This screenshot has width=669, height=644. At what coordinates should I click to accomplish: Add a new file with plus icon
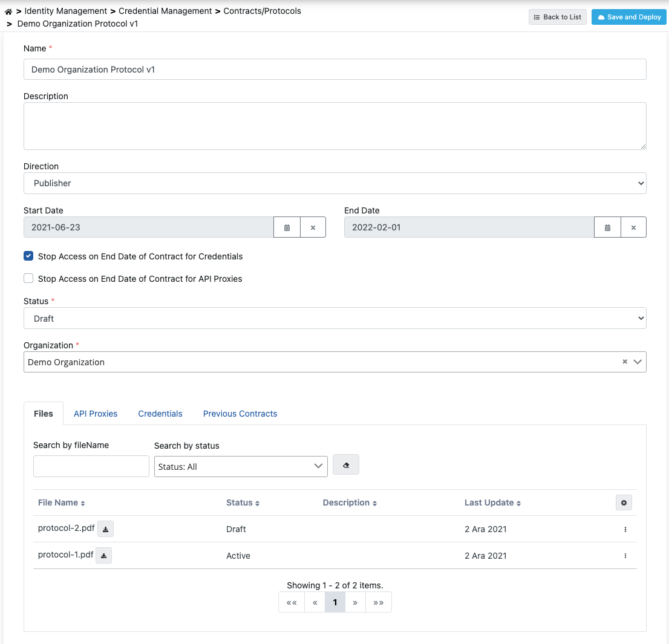624,503
